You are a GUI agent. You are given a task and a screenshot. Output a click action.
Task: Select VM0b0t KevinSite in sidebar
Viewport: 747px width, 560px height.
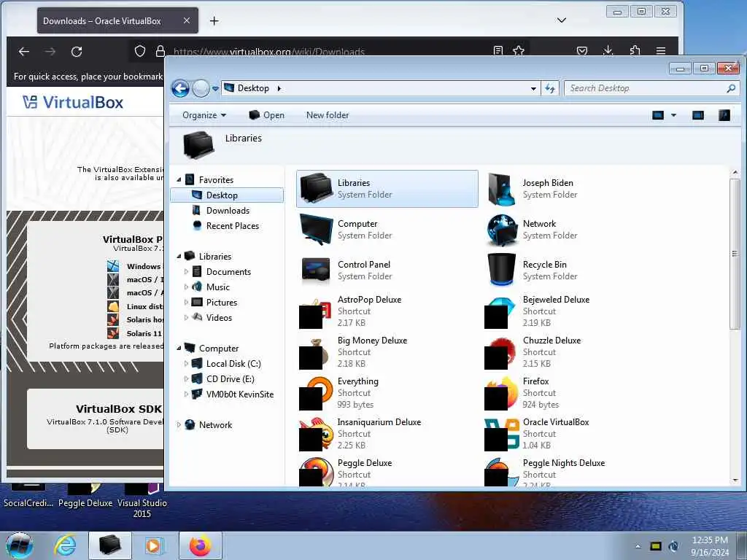click(x=239, y=394)
